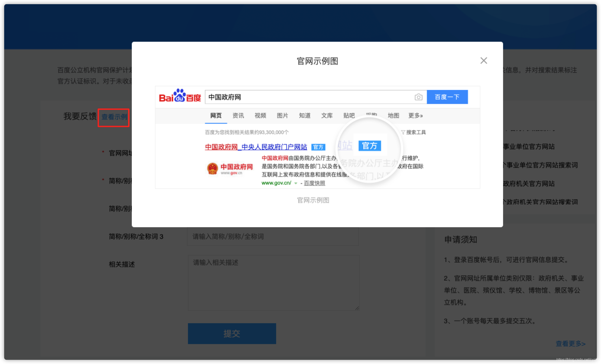Click the 相关描述 field label
The height and width of the screenshot is (364, 601).
coord(122,264)
